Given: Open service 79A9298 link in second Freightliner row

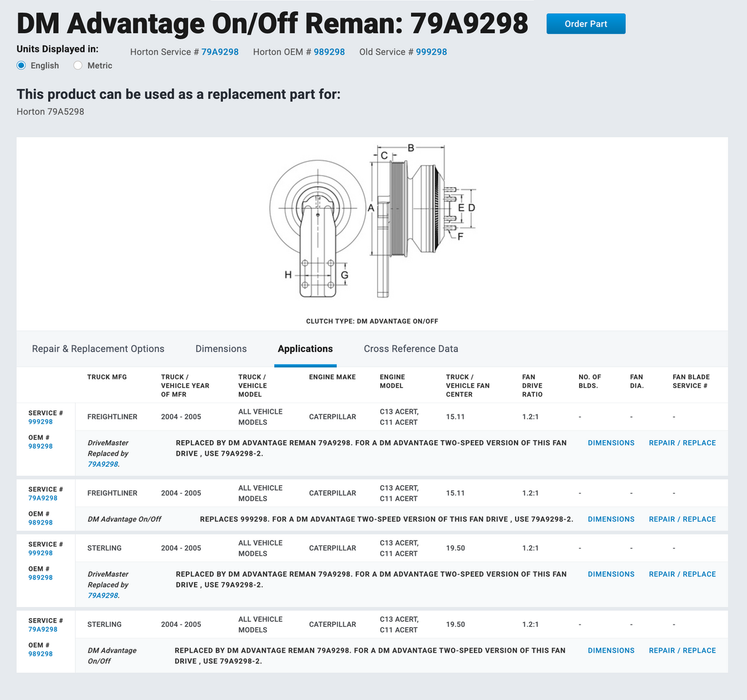Looking at the screenshot, I should (43, 498).
